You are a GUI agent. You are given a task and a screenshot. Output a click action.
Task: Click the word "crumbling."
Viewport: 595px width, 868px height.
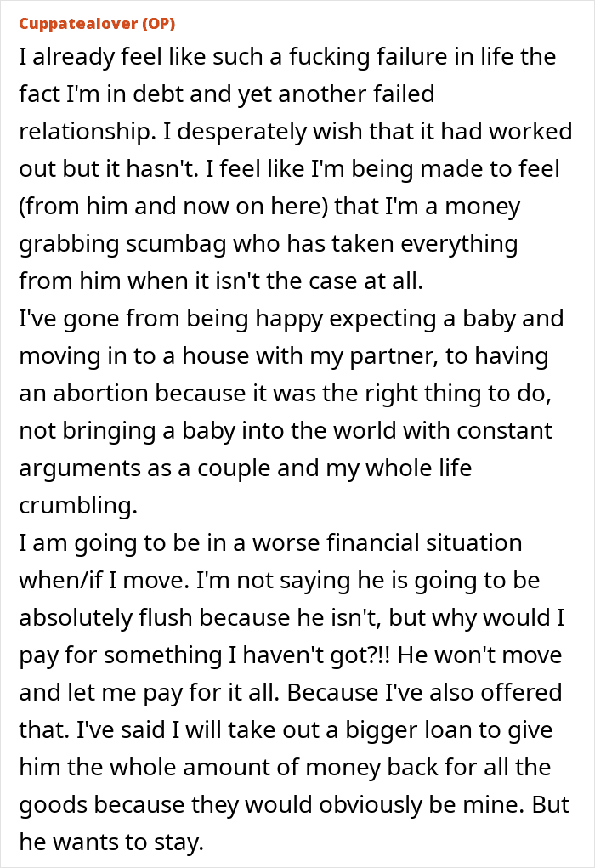tap(77, 505)
